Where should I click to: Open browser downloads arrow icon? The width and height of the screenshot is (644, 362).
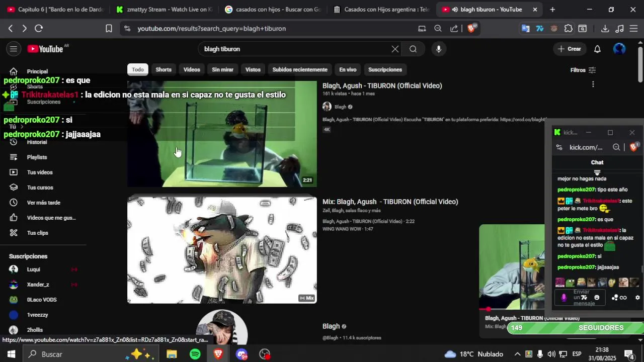tap(605, 29)
